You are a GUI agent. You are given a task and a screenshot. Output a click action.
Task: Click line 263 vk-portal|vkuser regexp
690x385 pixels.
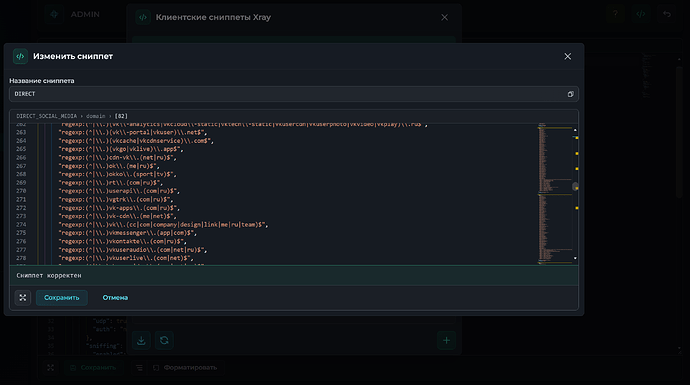point(133,132)
